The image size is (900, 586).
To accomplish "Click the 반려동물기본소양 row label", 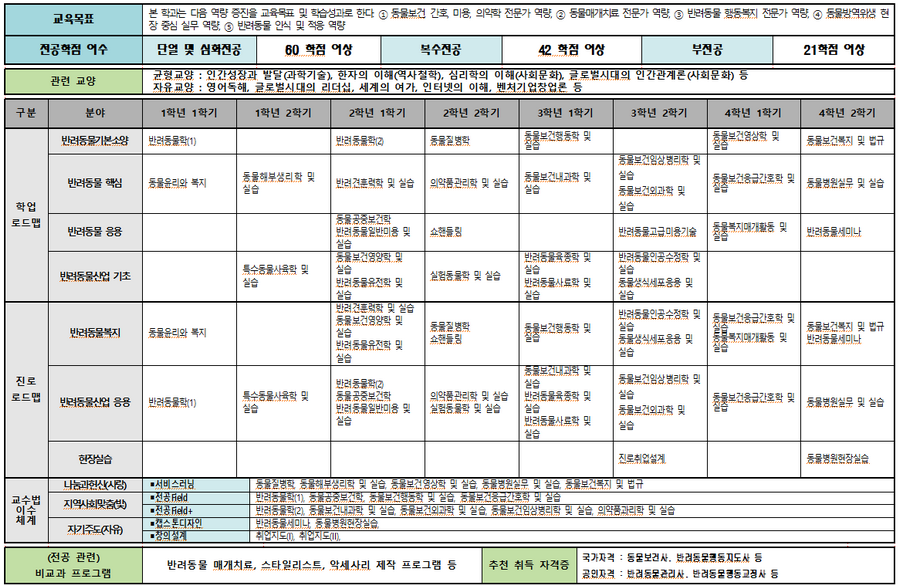I will coord(94,141).
